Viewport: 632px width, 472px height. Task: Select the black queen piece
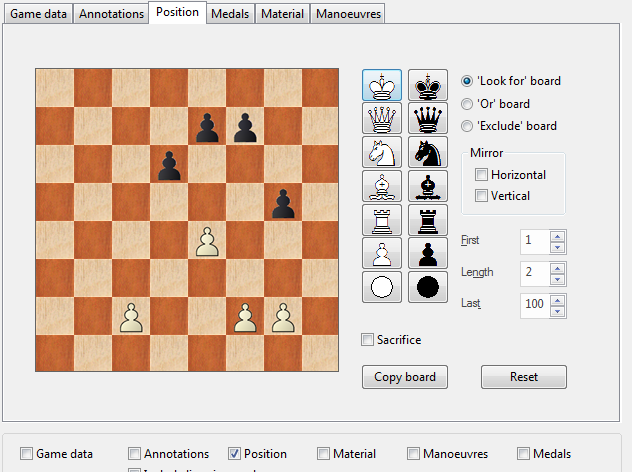pyautogui.click(x=428, y=118)
